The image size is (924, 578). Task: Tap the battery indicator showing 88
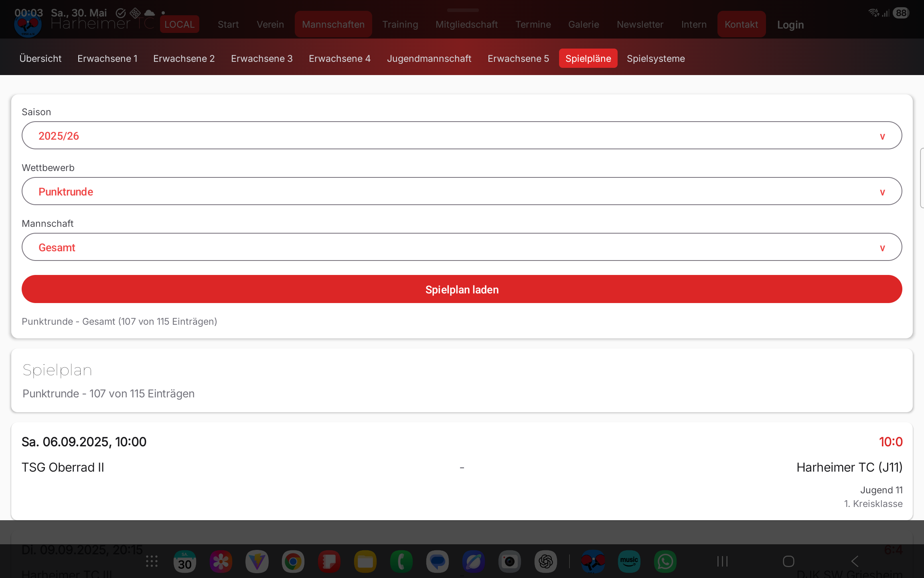(901, 13)
